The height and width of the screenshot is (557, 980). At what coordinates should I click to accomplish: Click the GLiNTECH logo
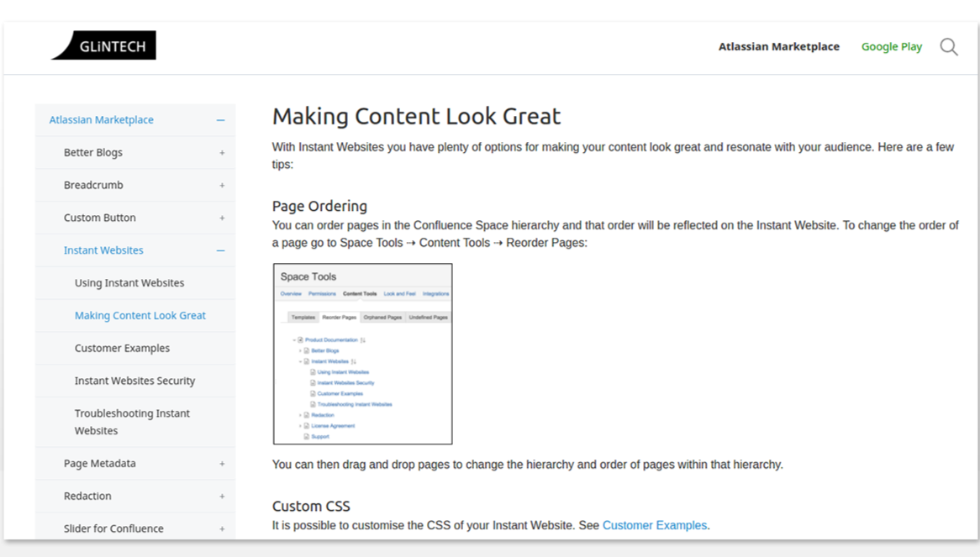[x=104, y=46]
